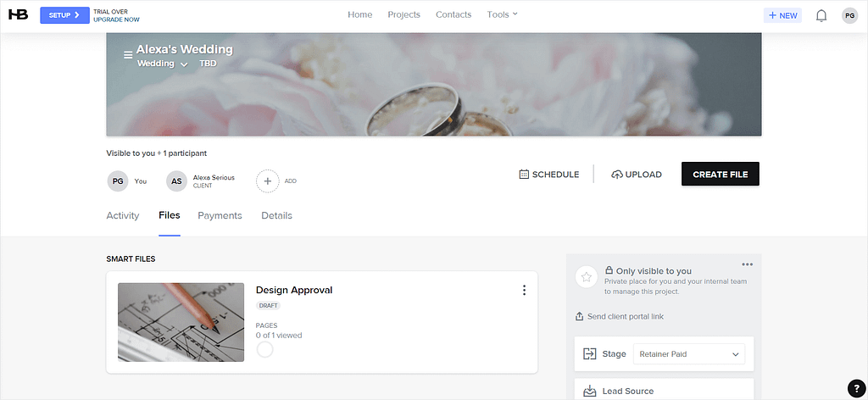Screen dimensions: 868x400
Task: Click the SMART FILES section heading
Action: (131, 259)
